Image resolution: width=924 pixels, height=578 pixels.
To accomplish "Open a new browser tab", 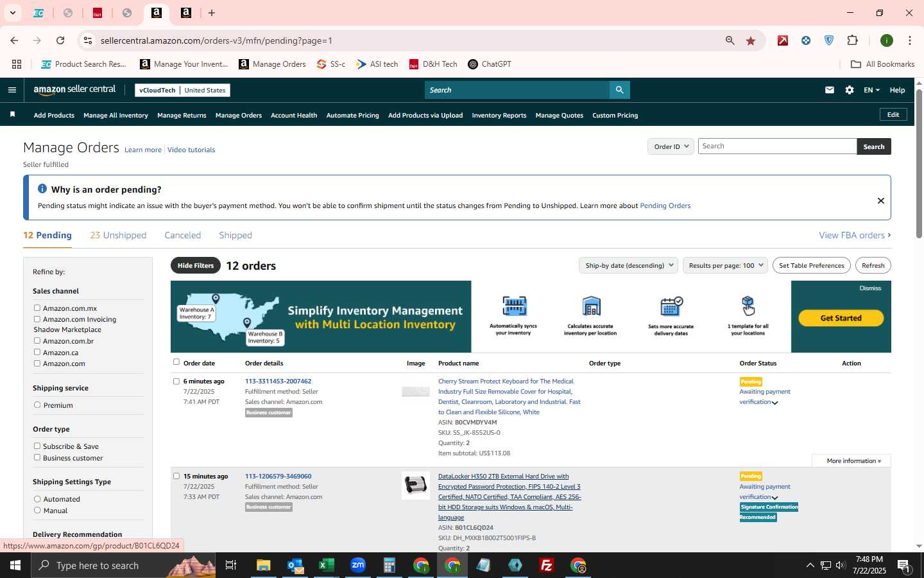I will 212,13.
